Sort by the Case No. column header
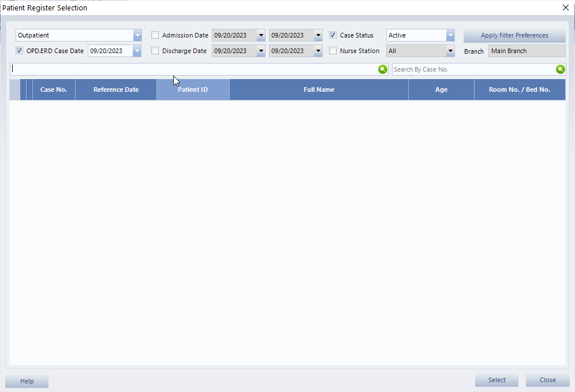Viewport: 575px width, 392px height. click(x=54, y=89)
